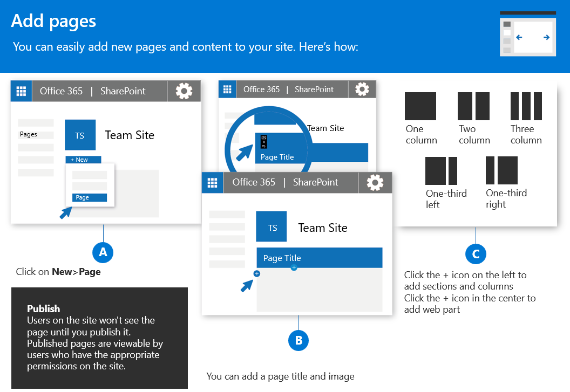Open the app launcher waffle in the first window
The height and width of the screenshot is (392, 570).
[21, 91]
